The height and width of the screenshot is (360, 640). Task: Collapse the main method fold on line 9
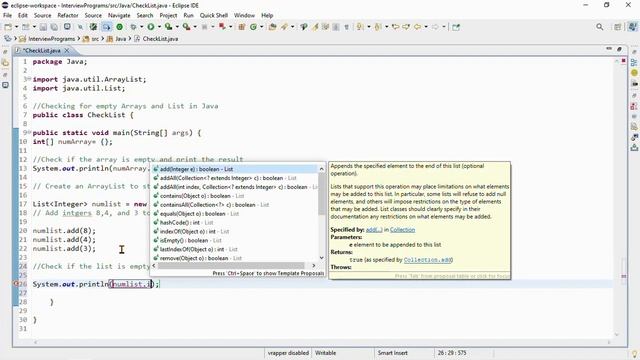pos(29,132)
